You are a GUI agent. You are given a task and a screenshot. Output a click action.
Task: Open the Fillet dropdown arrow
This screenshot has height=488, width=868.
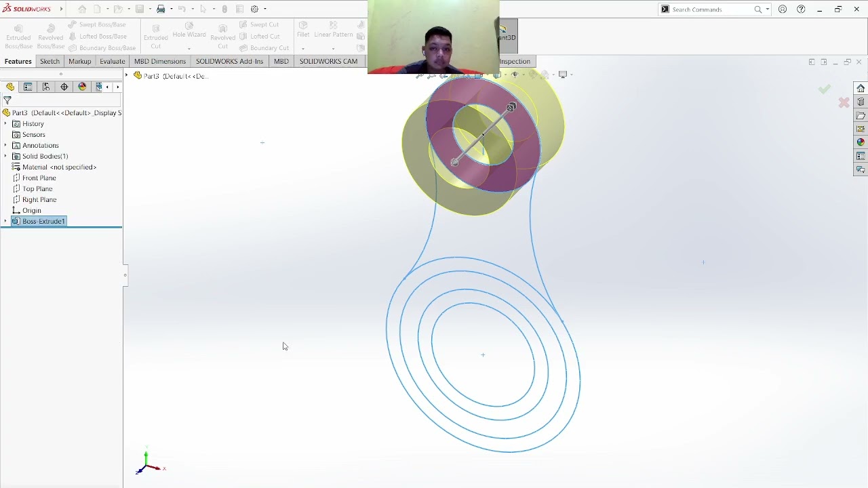[x=303, y=48]
